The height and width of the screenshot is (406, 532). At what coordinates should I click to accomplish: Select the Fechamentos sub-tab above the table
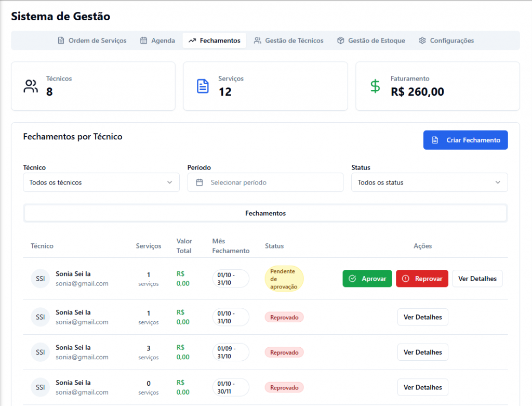tap(265, 213)
